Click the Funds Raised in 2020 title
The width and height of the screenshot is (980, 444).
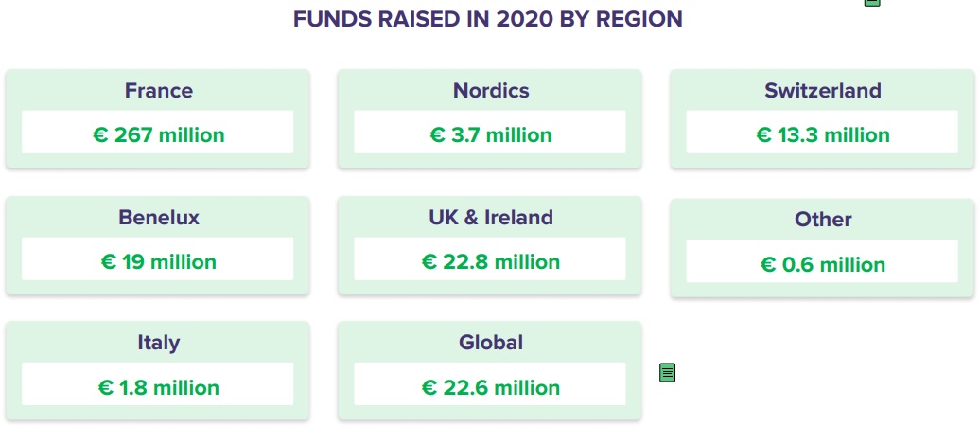point(487,19)
